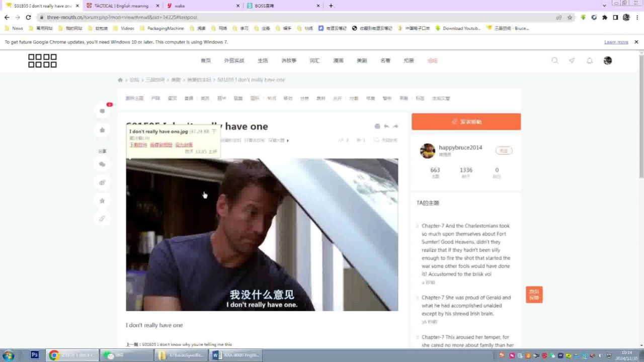Open the tab search dropdown chevron
The image size is (644, 362).
[x=604, y=6]
